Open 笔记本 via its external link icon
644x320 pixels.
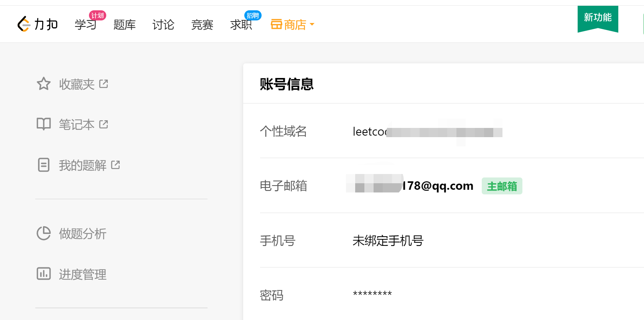click(x=103, y=124)
